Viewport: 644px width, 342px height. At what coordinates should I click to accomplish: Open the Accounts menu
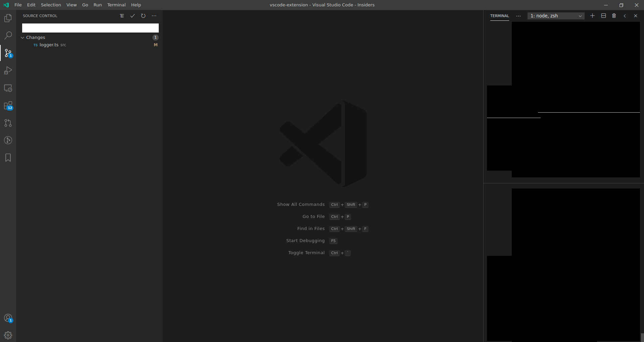click(8, 318)
